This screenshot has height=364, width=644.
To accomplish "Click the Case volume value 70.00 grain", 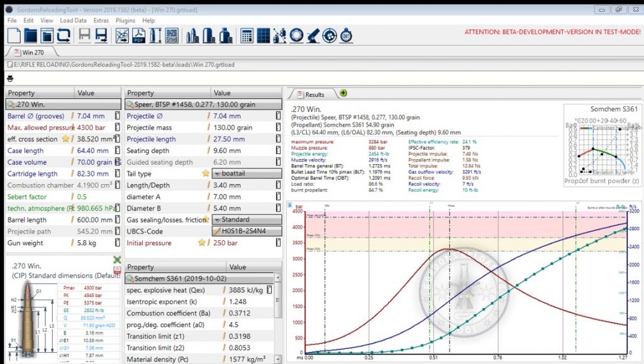I will tap(94, 162).
